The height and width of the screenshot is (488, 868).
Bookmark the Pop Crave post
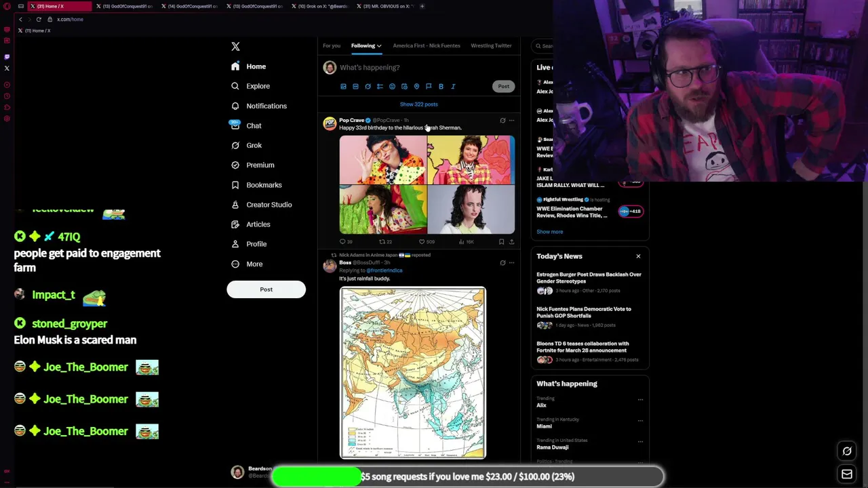(501, 241)
